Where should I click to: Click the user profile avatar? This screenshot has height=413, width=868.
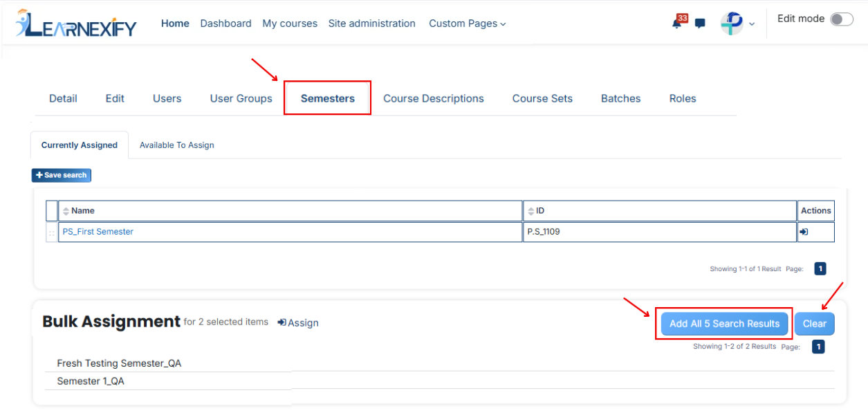(732, 24)
